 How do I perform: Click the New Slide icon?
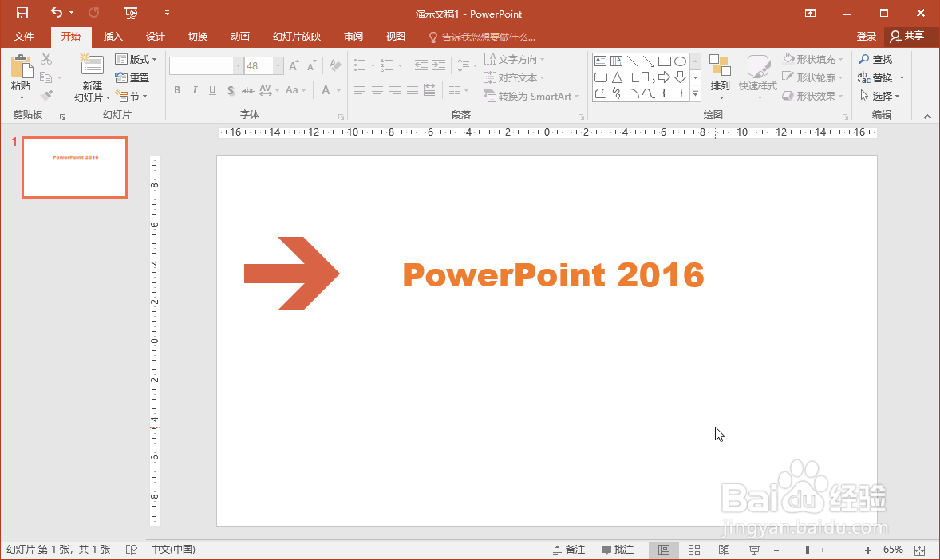[92, 64]
